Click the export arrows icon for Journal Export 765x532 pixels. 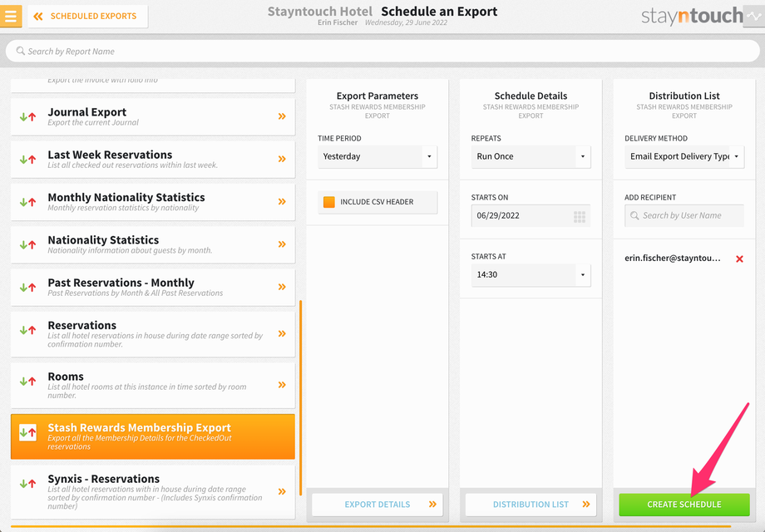tap(27, 117)
